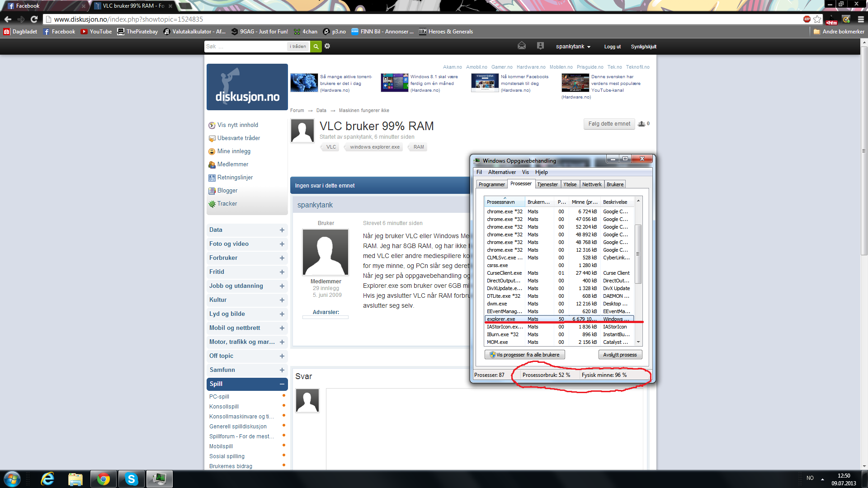Open advanced search gear icon
The image size is (868, 488).
327,46
